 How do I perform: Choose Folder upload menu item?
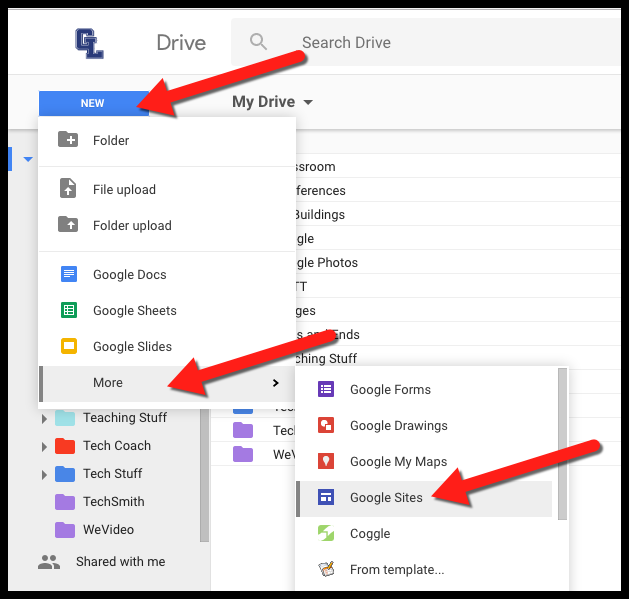167,225
